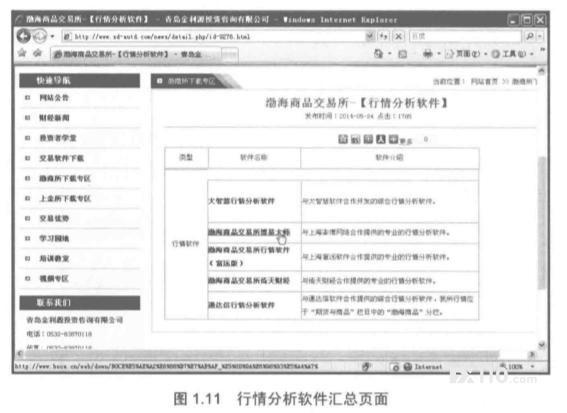Click the horizontal scrollbar thumb
Screen dimensions: 567x413
point(262,354)
